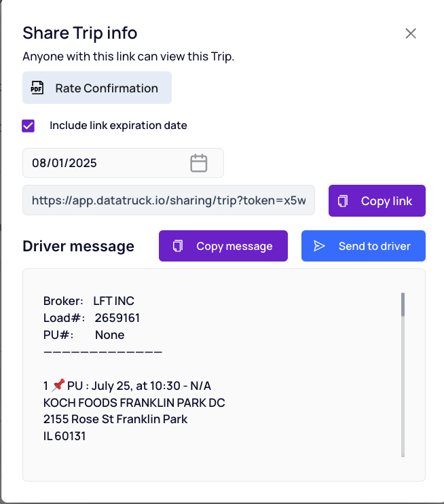This screenshot has height=504, width=444.
Task: Click the driver message scrollbar thumb
Action: [x=403, y=304]
